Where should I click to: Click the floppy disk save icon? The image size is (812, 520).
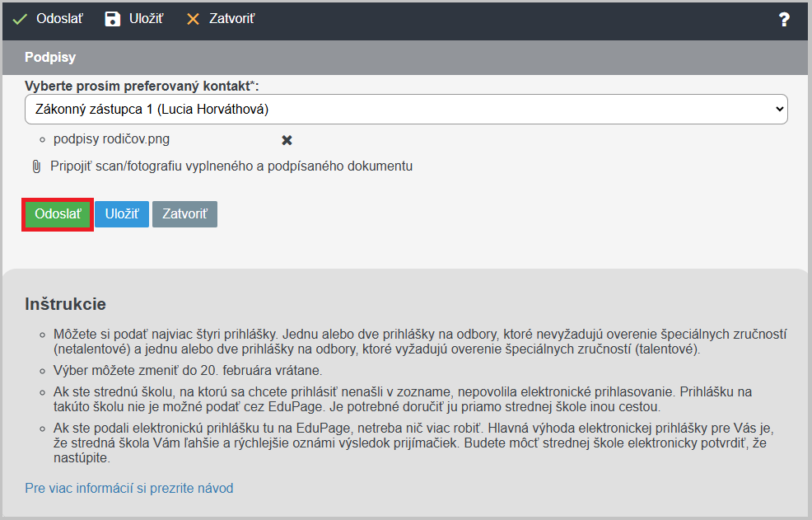coord(112,19)
